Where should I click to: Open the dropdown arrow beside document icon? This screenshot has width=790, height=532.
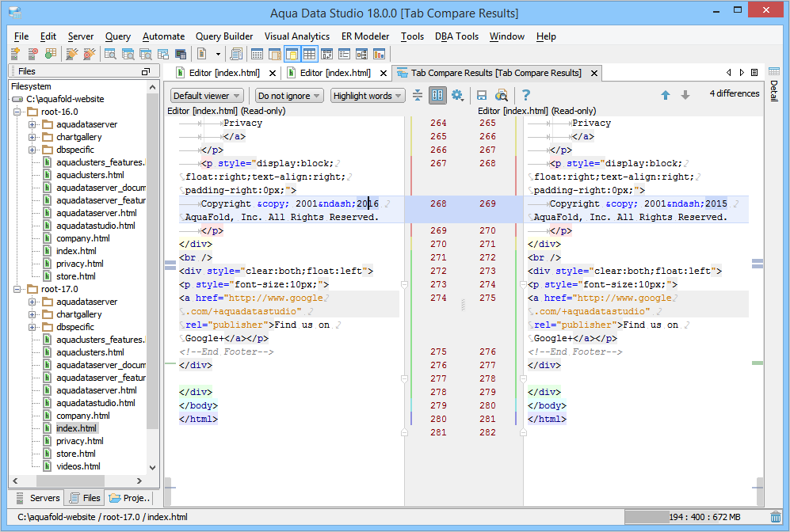point(218,54)
